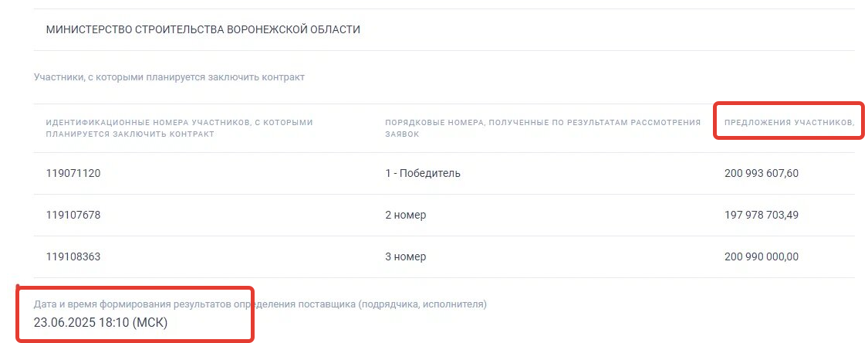Click the word МИНИСТЕРСТВО in the heading
868x343 pixels.
[x=90, y=30]
